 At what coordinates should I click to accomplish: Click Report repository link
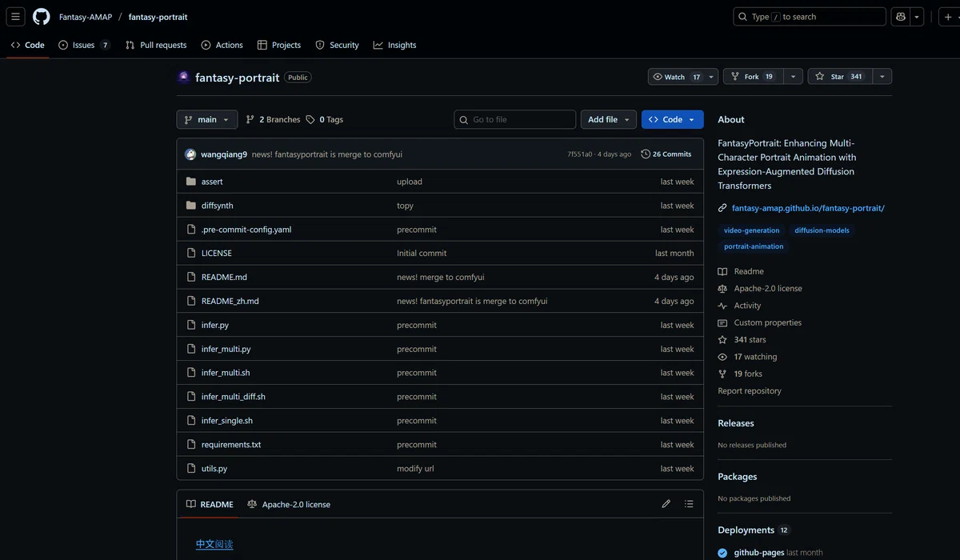(x=750, y=391)
